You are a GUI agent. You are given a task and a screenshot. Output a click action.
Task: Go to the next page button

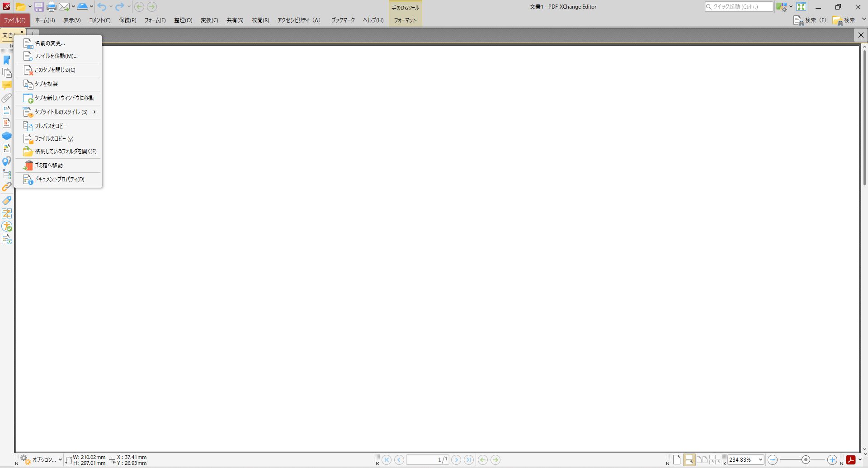click(456, 460)
